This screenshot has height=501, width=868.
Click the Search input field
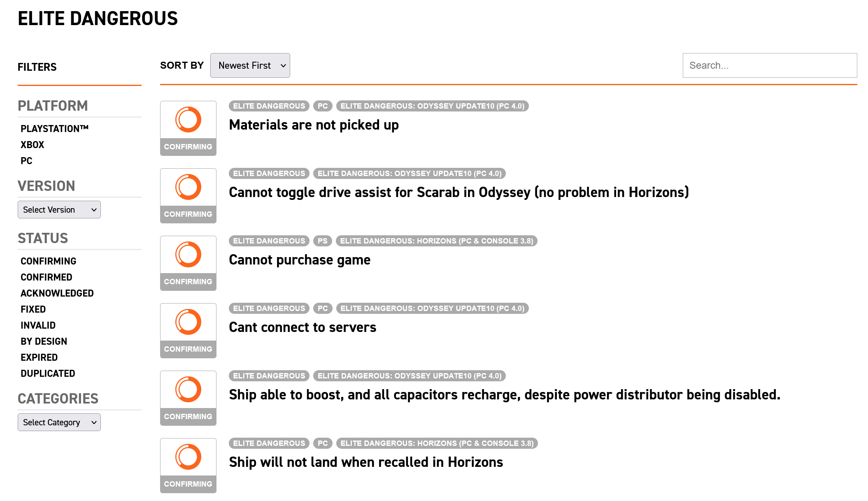[x=770, y=65]
